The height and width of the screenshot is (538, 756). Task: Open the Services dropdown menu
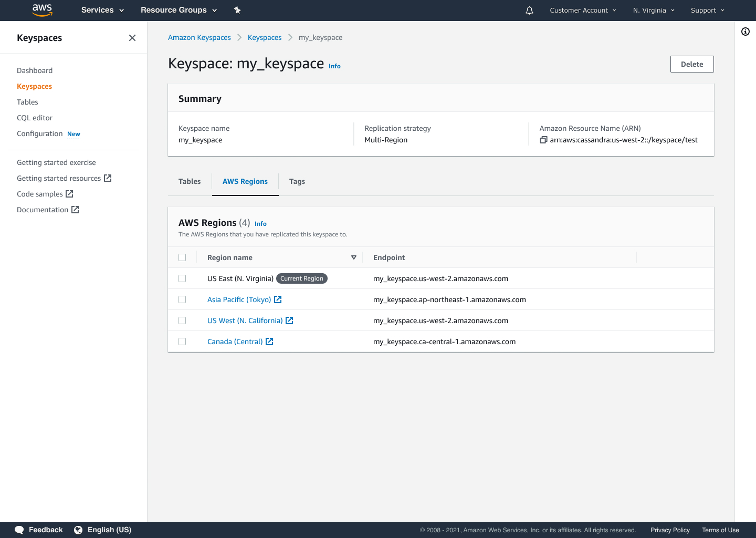pyautogui.click(x=102, y=10)
